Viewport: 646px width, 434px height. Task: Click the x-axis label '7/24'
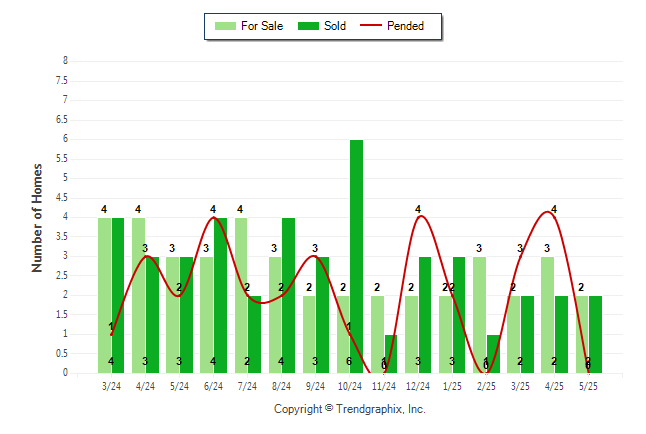pyautogui.click(x=247, y=386)
